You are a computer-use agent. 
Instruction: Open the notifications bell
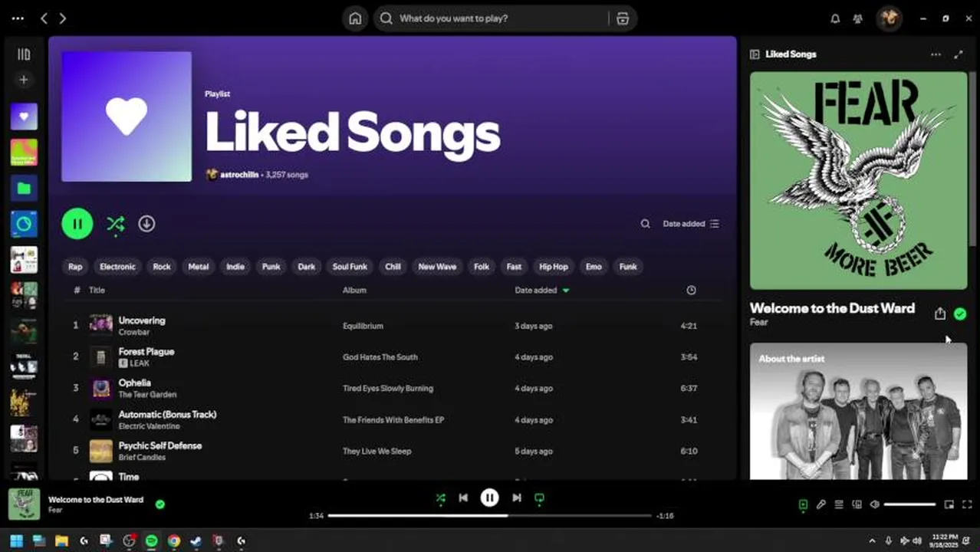835,18
